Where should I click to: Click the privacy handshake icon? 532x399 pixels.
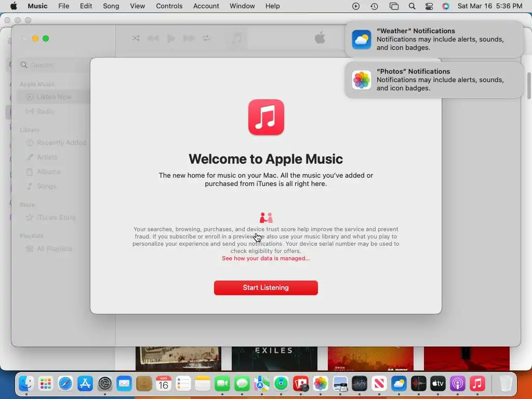pyautogui.click(x=266, y=218)
